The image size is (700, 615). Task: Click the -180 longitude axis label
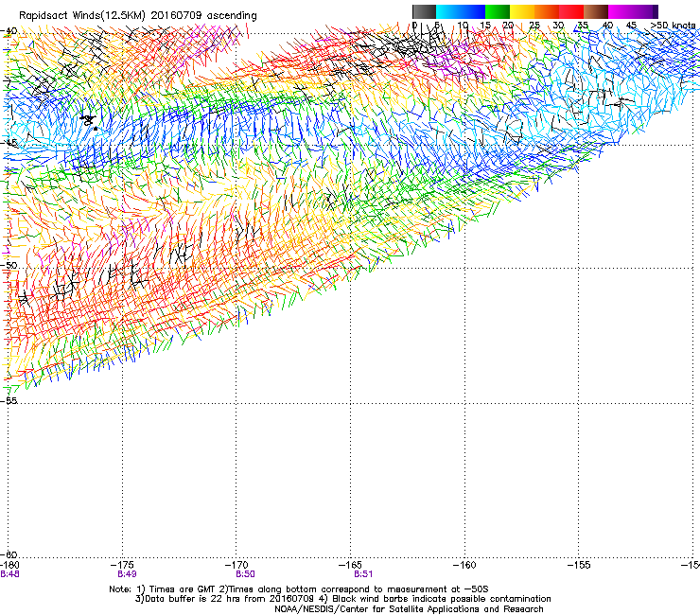click(9, 566)
